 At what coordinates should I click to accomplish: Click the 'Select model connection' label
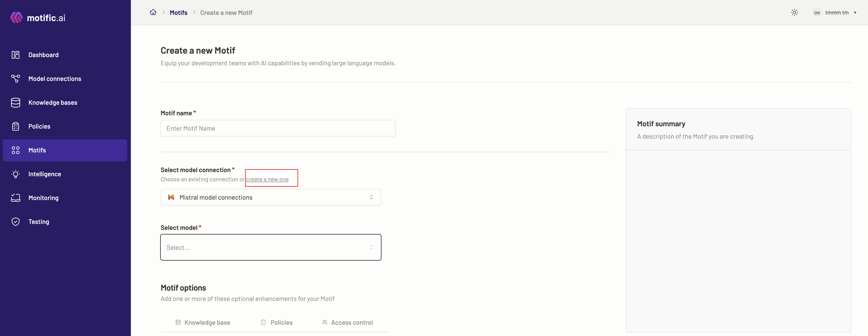point(196,170)
